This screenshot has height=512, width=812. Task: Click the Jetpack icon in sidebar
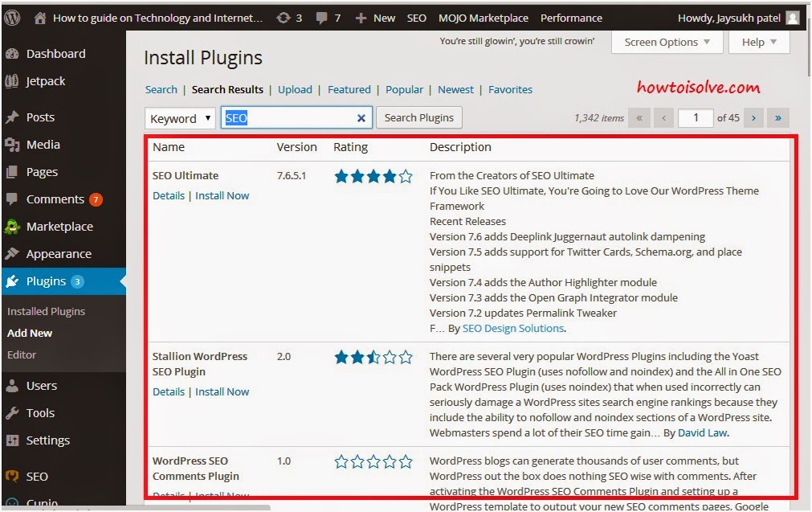pyautogui.click(x=12, y=81)
